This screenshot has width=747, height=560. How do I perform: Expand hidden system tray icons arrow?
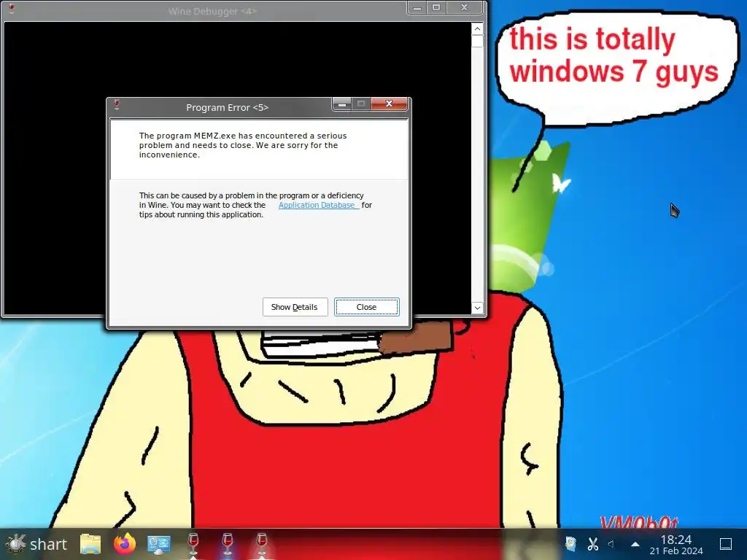point(635,544)
